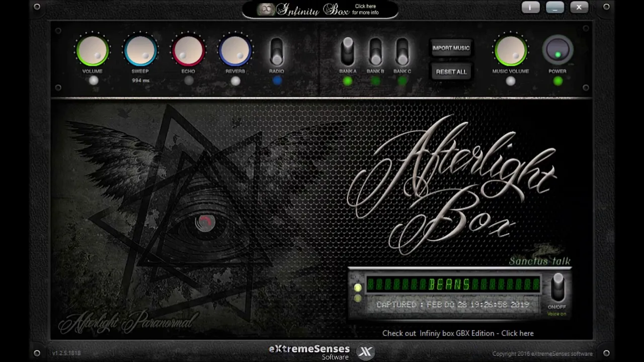Close the Afterlight Box window
This screenshot has height=362, width=644.
point(579,8)
